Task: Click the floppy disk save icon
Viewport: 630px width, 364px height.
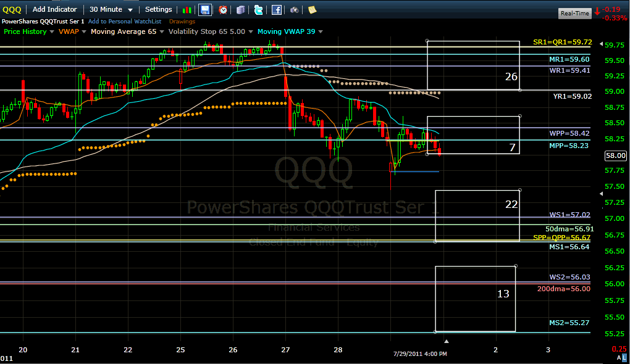Action: pos(205,10)
